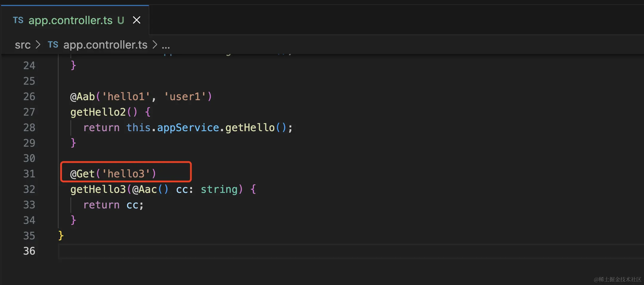The width and height of the screenshot is (644, 285).
Task: Click the closing brace on line 34
Action: click(73, 220)
